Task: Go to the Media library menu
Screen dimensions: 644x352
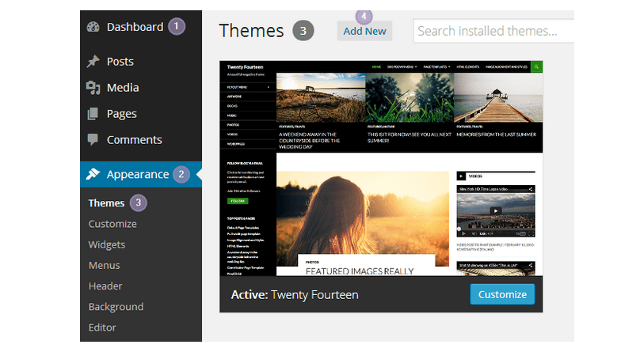Action: [x=123, y=88]
